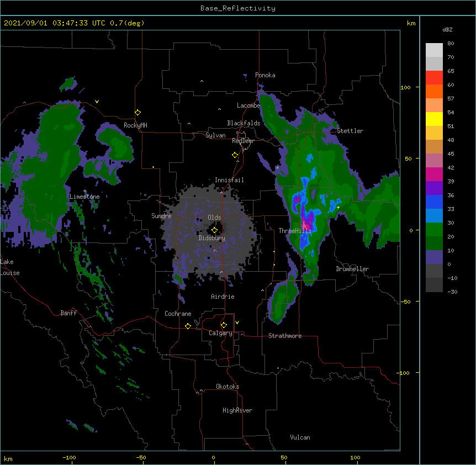Click the ThreeHills label
Image resolution: width=476 pixels, height=465 pixels.
(x=295, y=231)
